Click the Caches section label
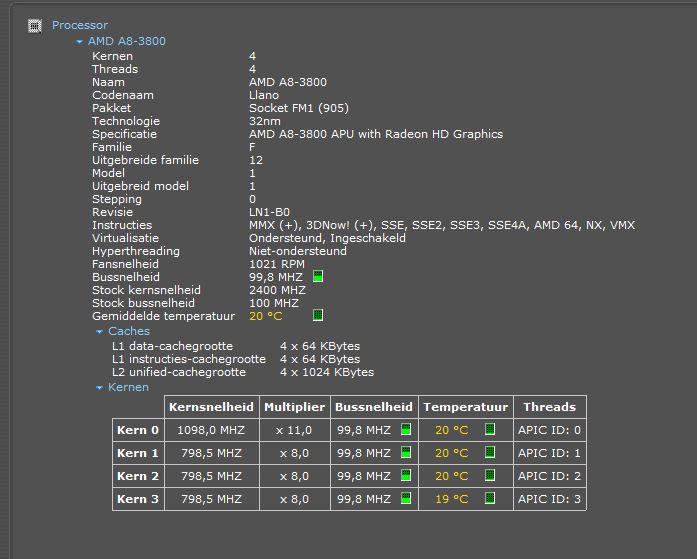697x559 pixels. [x=129, y=331]
